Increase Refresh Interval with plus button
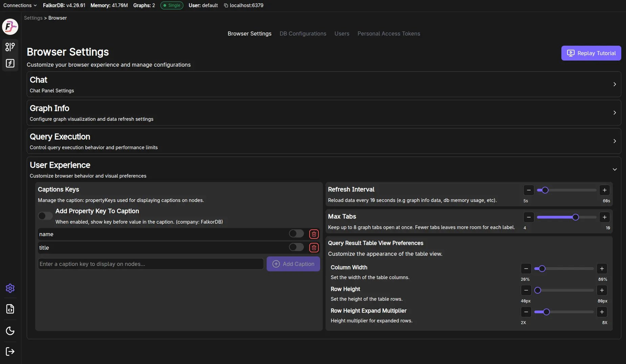This screenshot has height=364, width=626. [x=604, y=190]
